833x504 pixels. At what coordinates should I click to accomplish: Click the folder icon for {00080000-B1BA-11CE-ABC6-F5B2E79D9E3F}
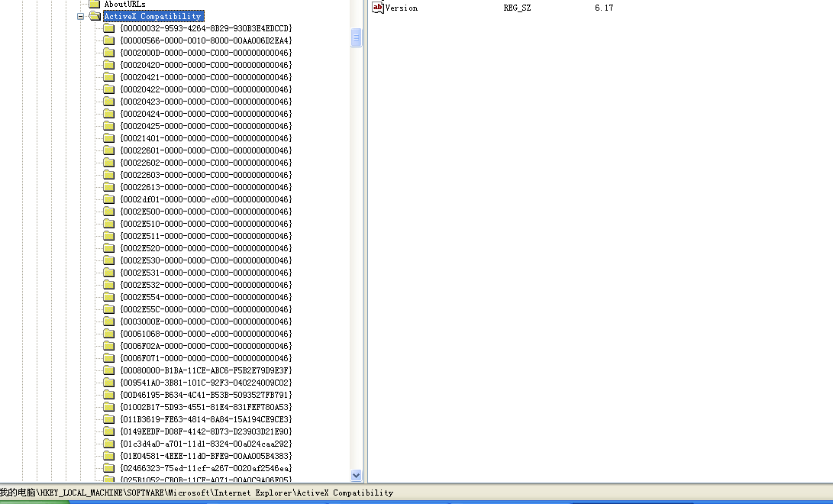click(x=108, y=370)
